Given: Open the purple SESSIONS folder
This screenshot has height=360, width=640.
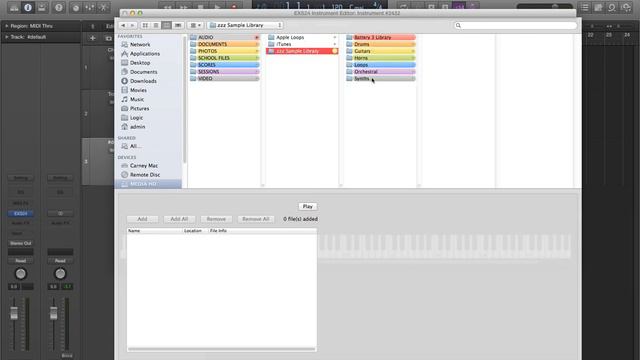Looking at the screenshot, I should (x=224, y=72).
